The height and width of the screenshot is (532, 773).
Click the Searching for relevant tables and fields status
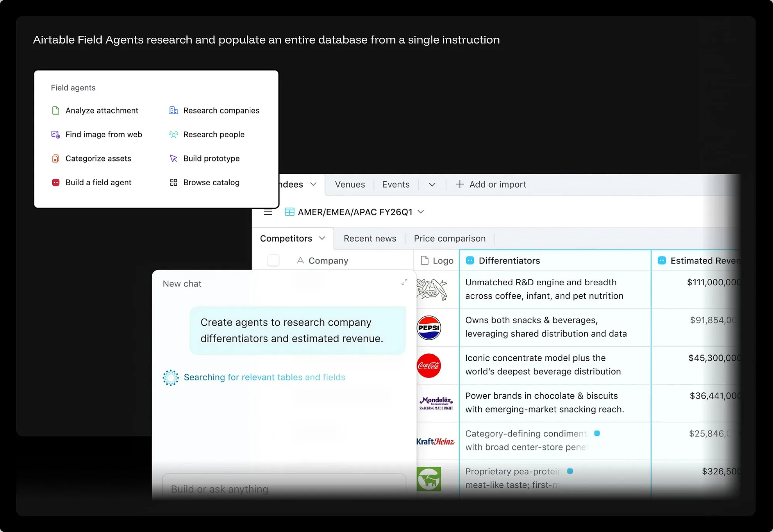[264, 377]
